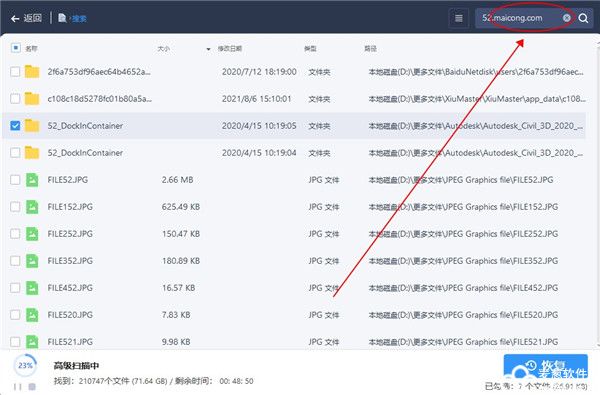Screen dimensions: 600x395
Task: Click the image icon of FILE352.JPG
Action: pos(32,261)
